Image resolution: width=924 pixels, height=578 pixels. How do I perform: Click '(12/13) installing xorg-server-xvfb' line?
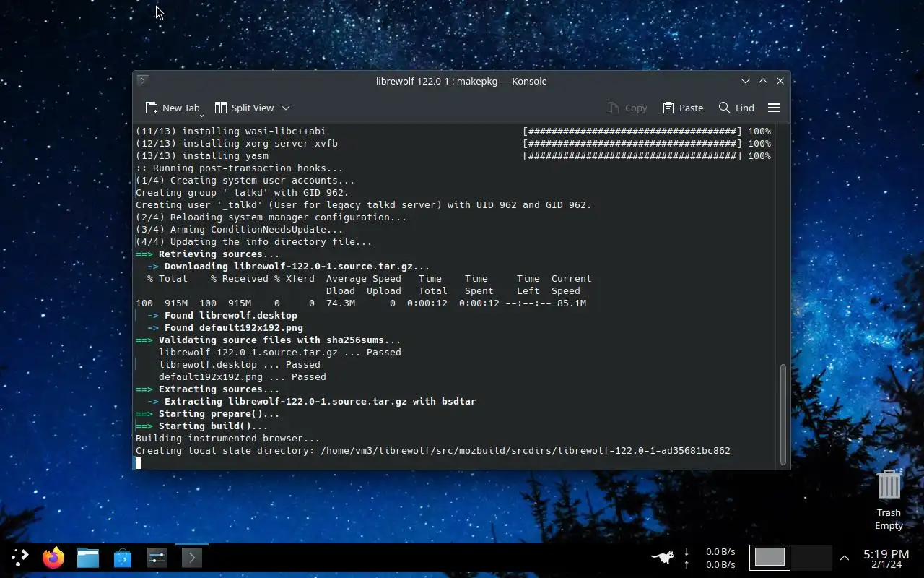236,144
